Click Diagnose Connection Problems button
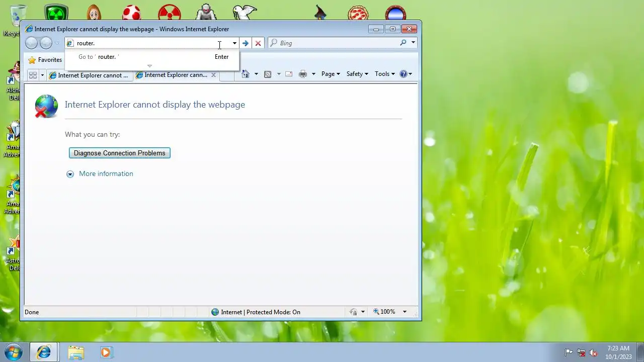This screenshot has width=644, height=362. (x=120, y=153)
